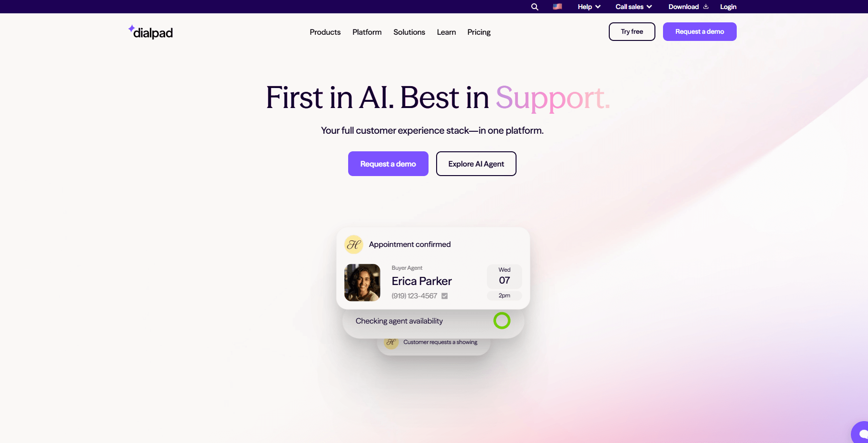Go to the Pricing page

coord(479,32)
